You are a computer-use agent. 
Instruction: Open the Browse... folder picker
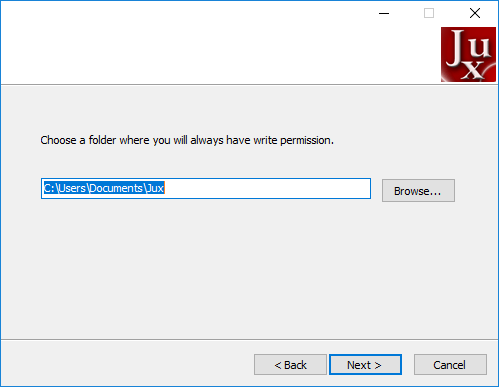(418, 191)
